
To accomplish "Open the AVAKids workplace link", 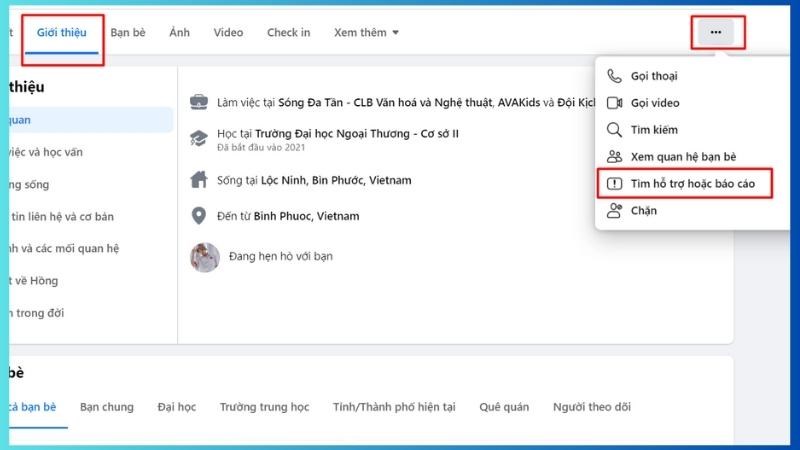I will (x=518, y=103).
